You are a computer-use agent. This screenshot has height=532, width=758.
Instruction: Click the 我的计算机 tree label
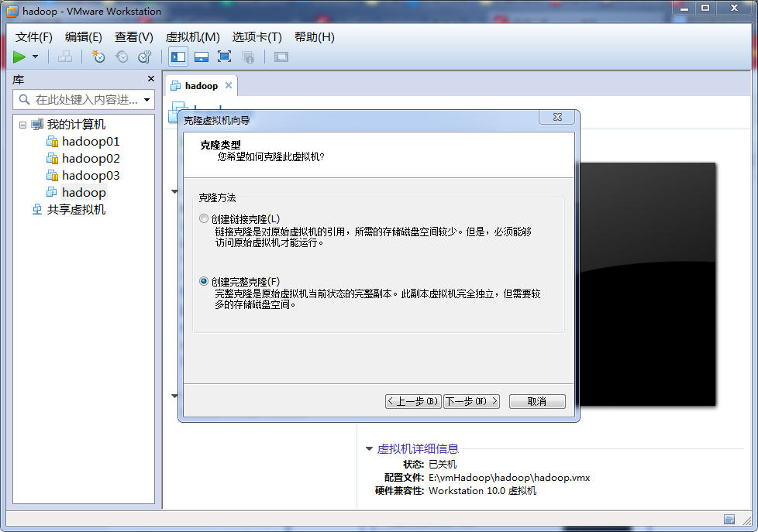click(x=76, y=125)
